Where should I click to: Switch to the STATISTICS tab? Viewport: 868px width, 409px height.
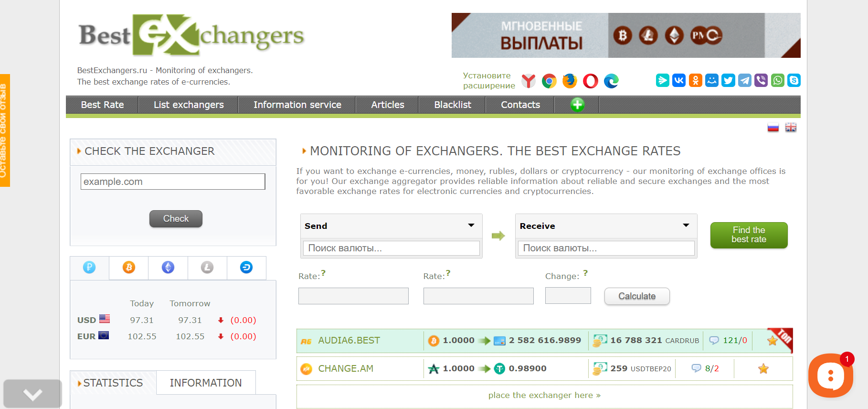point(113,383)
